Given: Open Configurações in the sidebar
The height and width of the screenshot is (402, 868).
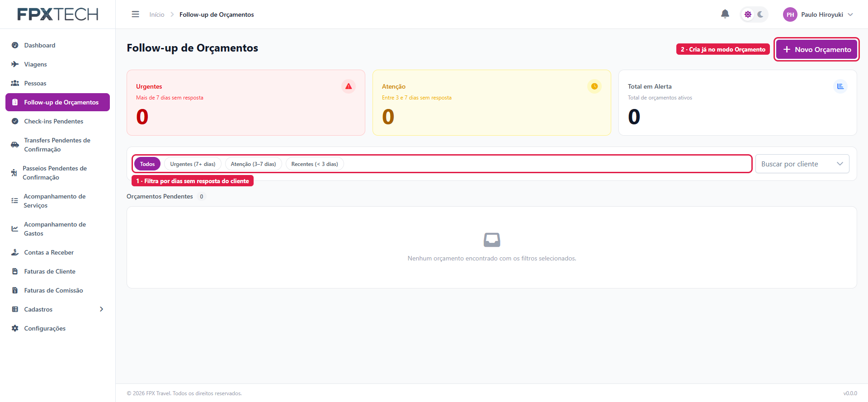Looking at the screenshot, I should point(57,328).
